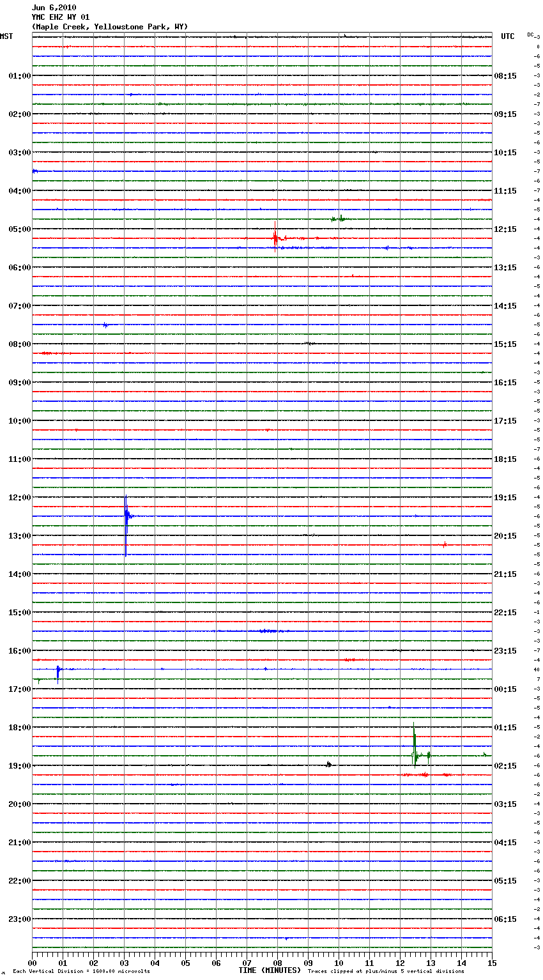This screenshot has width=543, height=980.
Task: Click the 'Traces clipped' footnote text
Action: tap(386, 972)
